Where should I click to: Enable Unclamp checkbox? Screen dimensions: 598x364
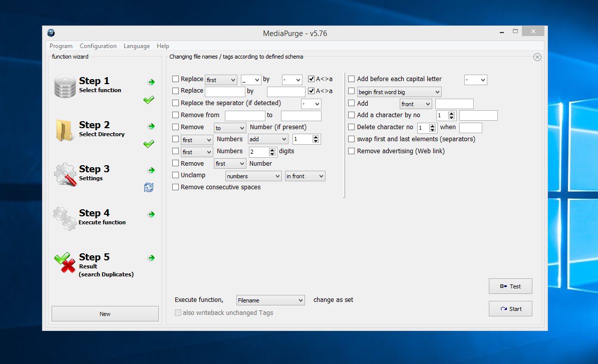[x=175, y=175]
